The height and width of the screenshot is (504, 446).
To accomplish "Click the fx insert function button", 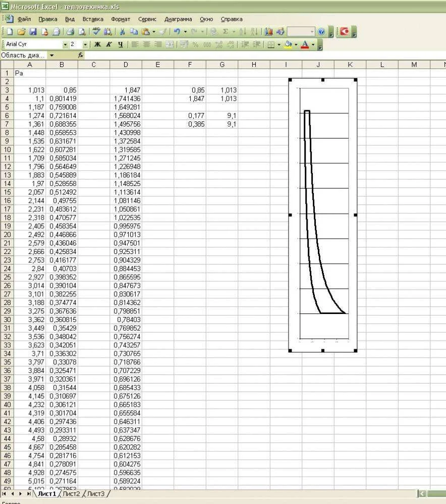I will pos(80,55).
